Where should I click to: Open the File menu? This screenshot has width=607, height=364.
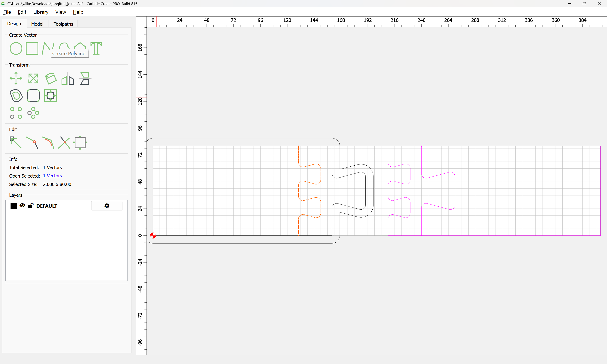click(x=7, y=12)
